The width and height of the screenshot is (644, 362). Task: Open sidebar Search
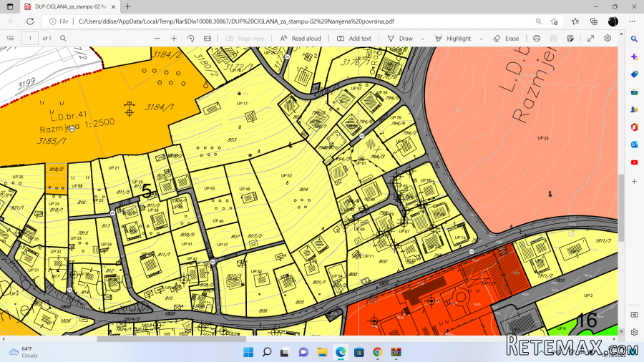635,39
